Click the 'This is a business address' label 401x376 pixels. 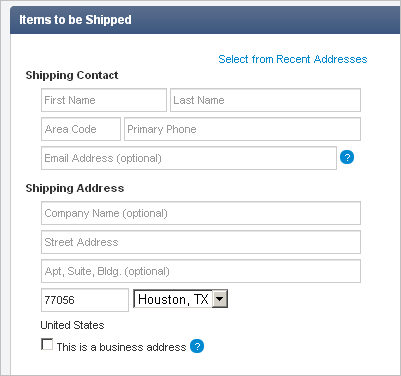tap(121, 347)
